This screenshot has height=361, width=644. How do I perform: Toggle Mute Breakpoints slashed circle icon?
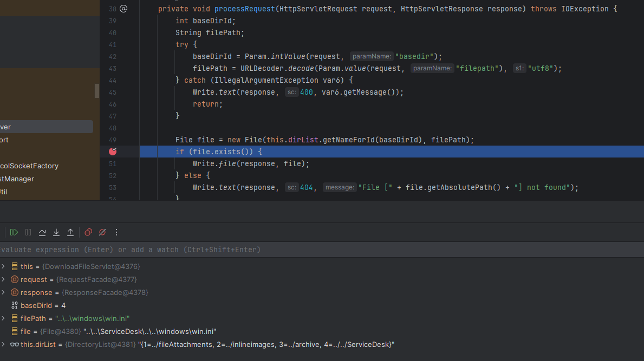pyautogui.click(x=102, y=232)
